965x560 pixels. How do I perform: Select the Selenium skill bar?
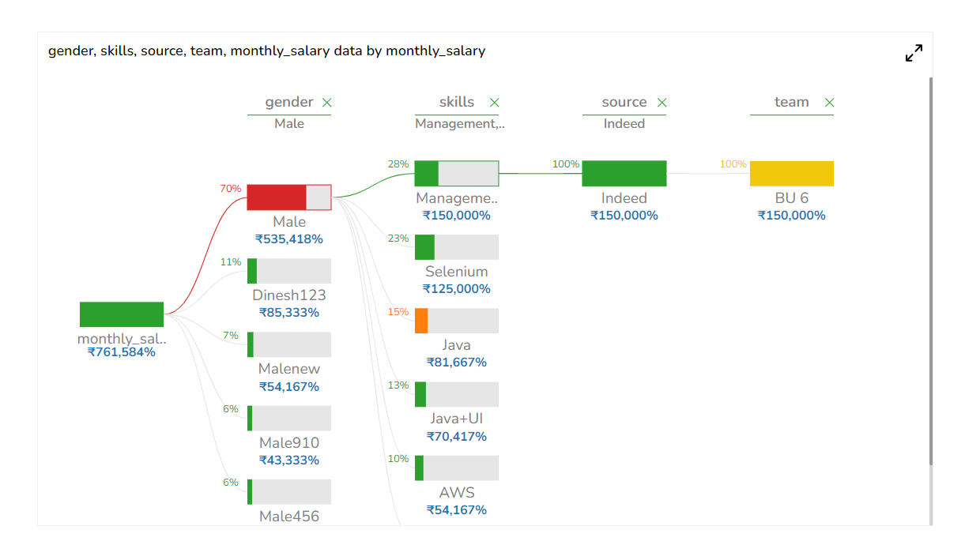(x=456, y=247)
